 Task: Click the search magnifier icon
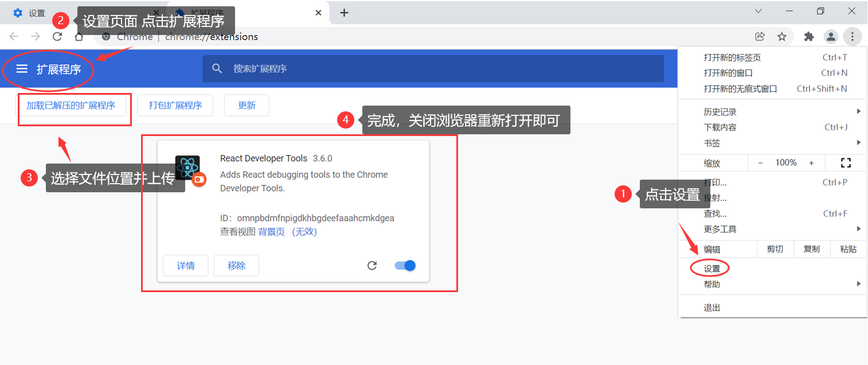[217, 68]
